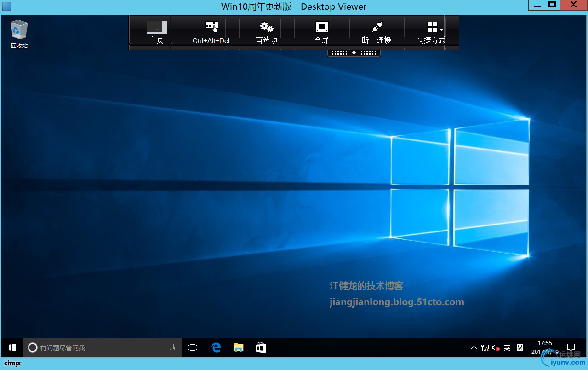Click the muted volume tray icon
Viewport: 588px width, 370px height.
pos(496,348)
